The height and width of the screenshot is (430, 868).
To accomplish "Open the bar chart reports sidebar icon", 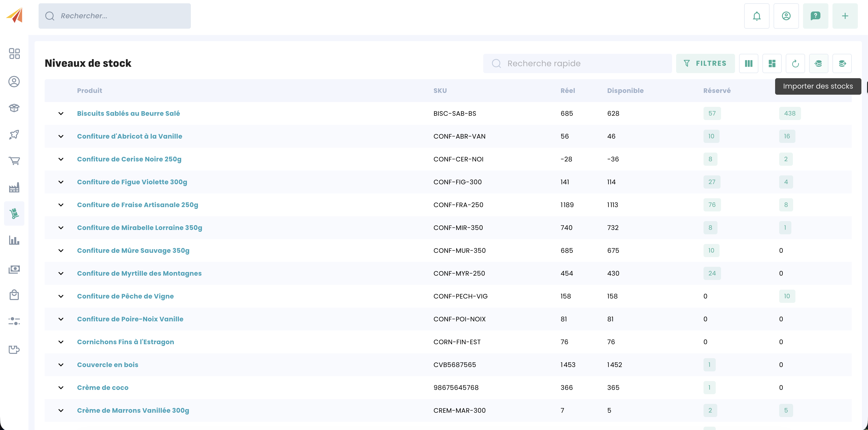I will [14, 240].
